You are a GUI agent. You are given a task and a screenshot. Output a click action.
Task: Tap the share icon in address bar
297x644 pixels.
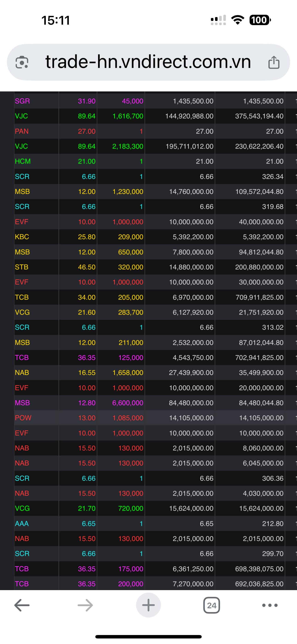(x=274, y=62)
